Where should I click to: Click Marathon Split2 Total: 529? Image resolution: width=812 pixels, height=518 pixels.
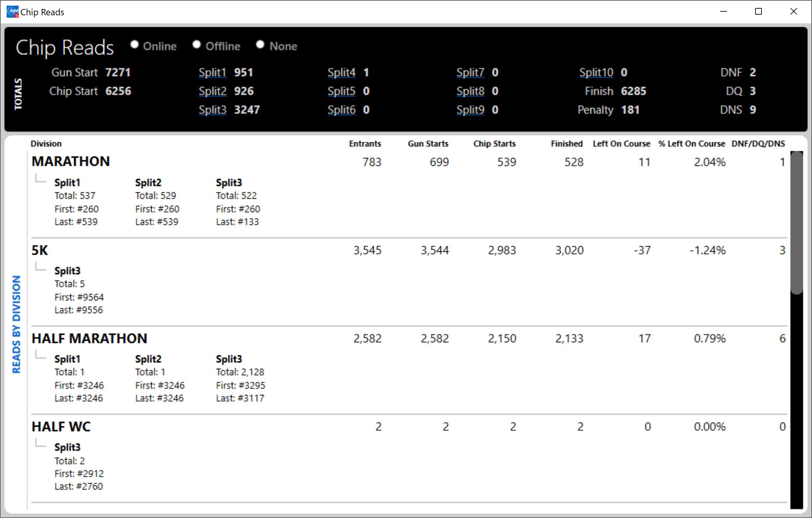[156, 196]
